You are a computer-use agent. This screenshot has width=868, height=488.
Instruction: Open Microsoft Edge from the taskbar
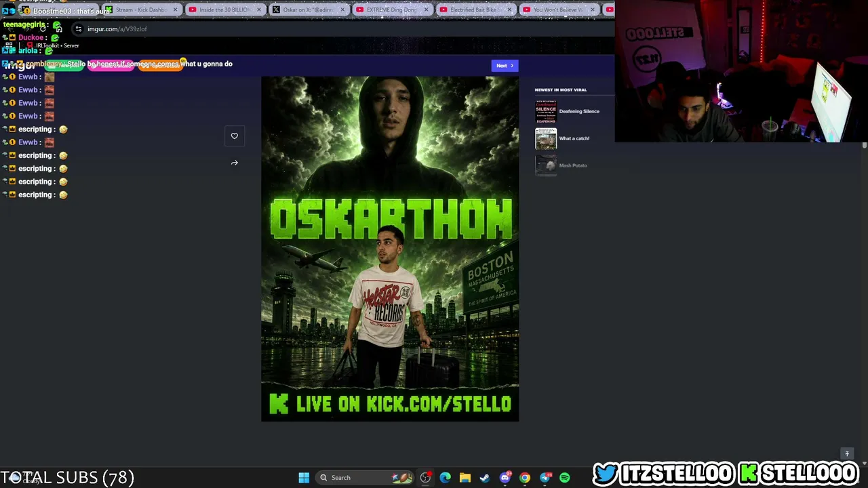coord(445,478)
